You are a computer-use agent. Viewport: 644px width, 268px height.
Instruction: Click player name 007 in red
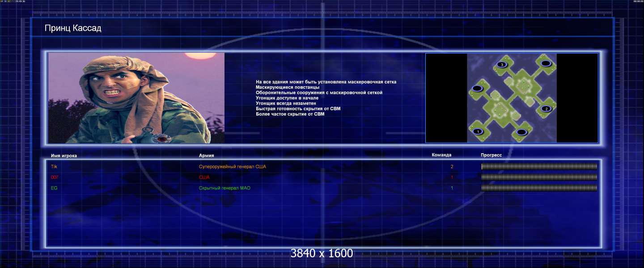point(55,177)
